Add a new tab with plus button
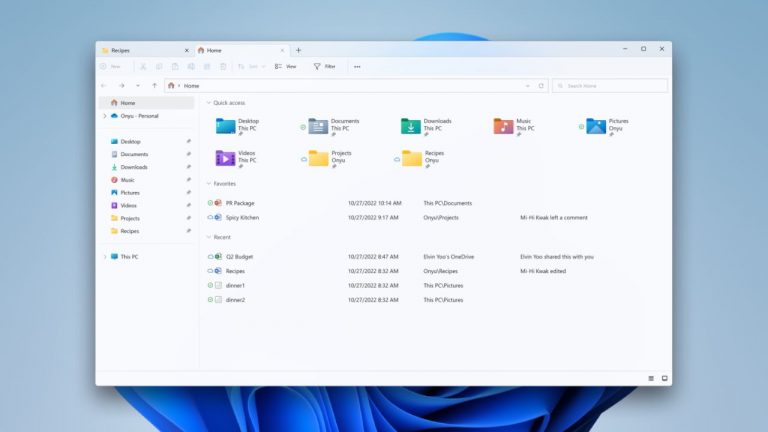The height and width of the screenshot is (432, 768). (298, 50)
